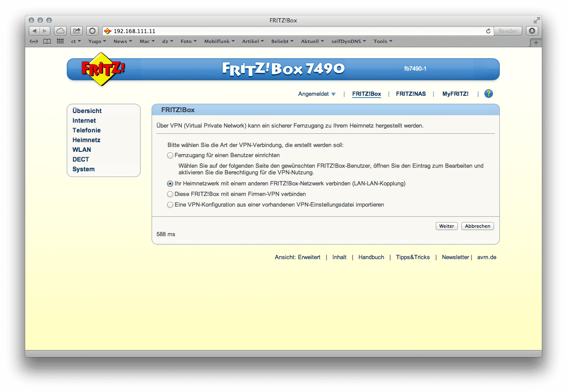567x392 pixels.
Task: Open the Beliebt bookmarks folder
Action: tap(283, 41)
